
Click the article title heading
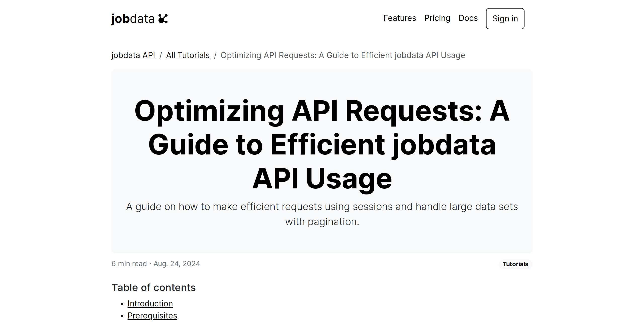[322, 145]
